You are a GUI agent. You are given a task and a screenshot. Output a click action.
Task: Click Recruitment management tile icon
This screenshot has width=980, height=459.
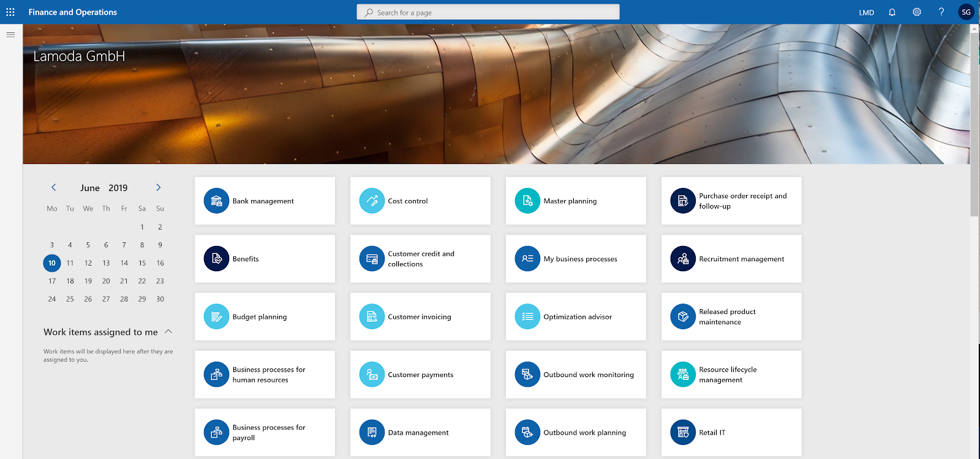tap(683, 259)
